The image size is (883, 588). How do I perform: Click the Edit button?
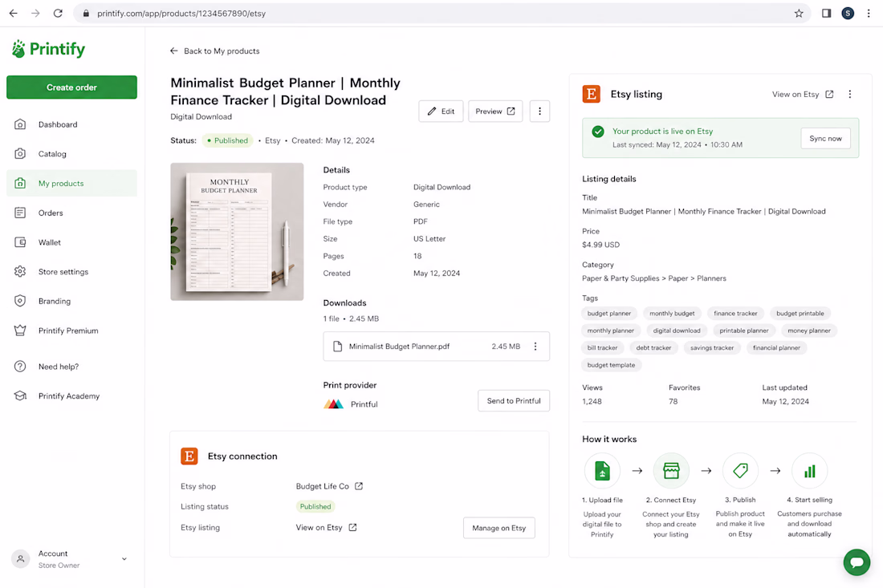441,112
